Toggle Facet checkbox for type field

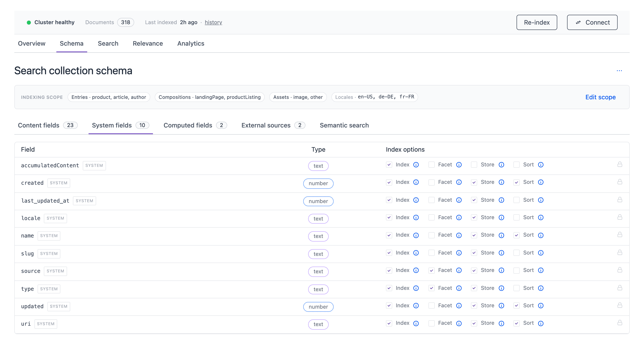coord(431,288)
